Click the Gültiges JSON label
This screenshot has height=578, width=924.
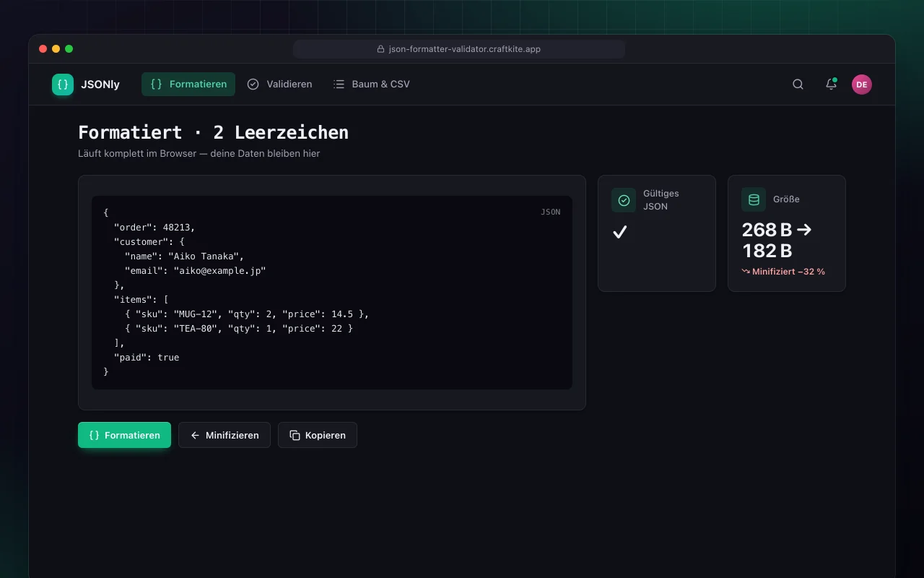661,200
